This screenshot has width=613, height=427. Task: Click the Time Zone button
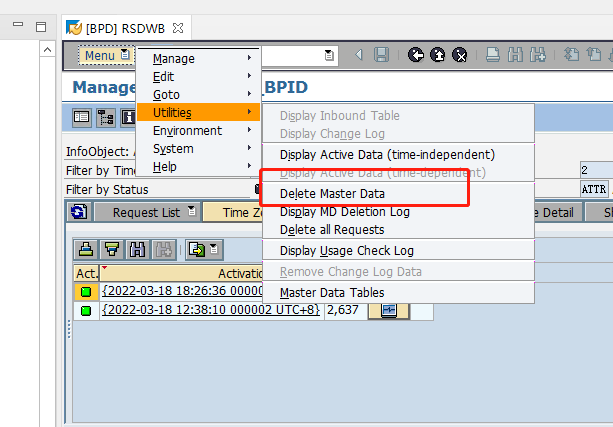point(233,212)
